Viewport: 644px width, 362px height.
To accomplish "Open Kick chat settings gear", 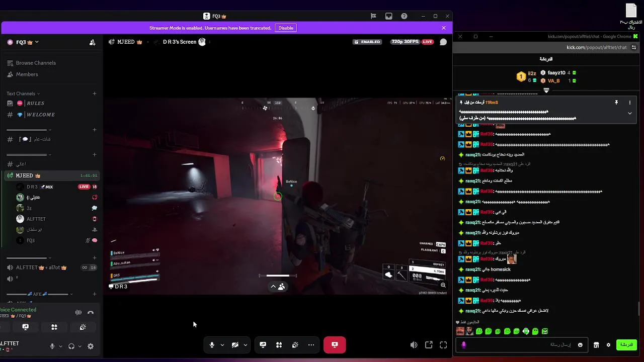I will [x=608, y=345].
